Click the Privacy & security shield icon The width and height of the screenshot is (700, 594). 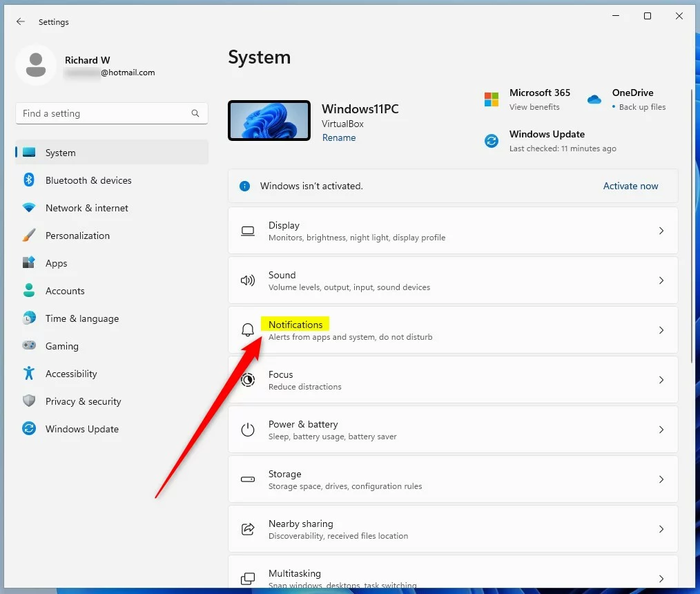pos(29,401)
